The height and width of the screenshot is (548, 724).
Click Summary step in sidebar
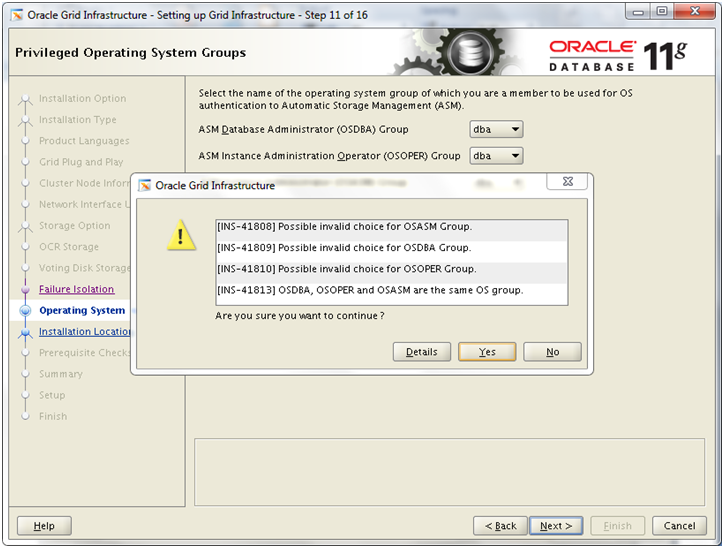pyautogui.click(x=60, y=374)
